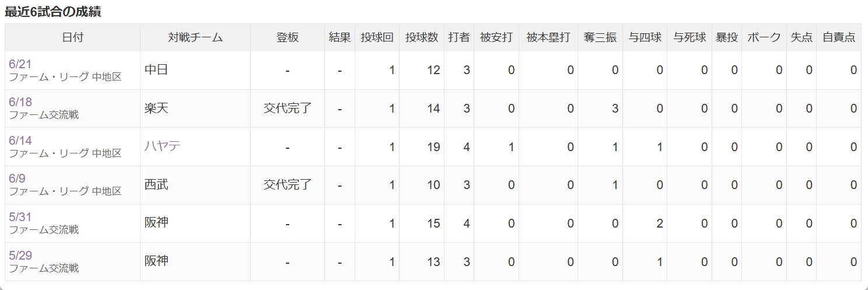Click the 最近6試合の成績 heading
This screenshot has height=290, width=868.
[53, 12]
